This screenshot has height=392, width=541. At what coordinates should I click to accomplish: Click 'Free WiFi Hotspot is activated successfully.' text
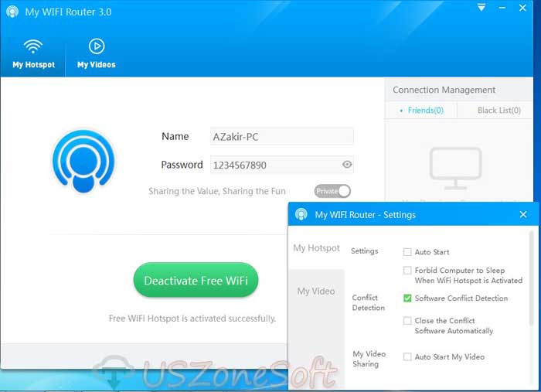pos(192,318)
